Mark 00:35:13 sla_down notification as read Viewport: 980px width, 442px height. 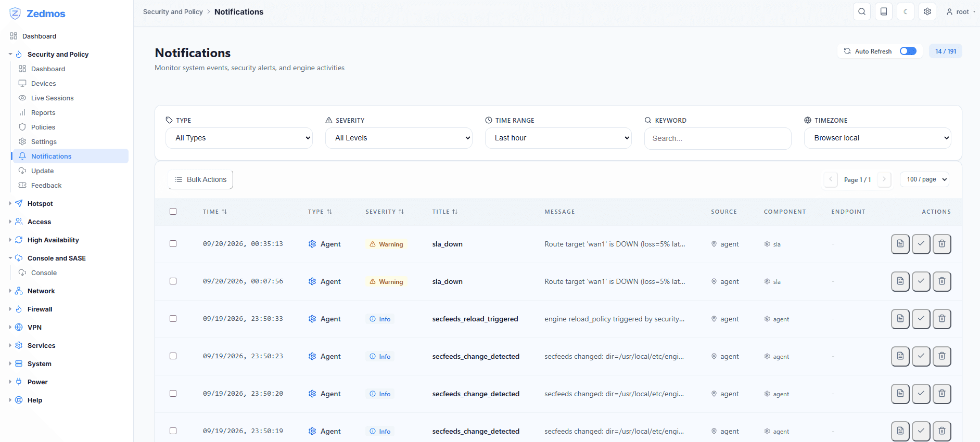[921, 244]
